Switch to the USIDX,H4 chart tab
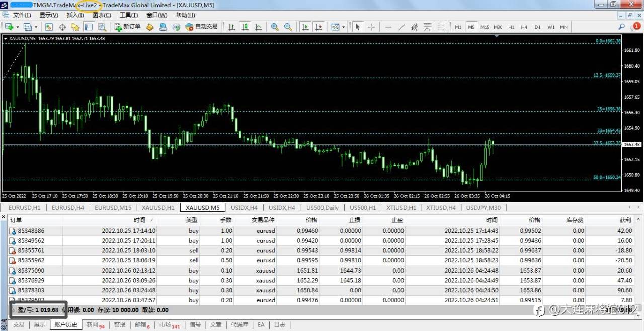The height and width of the screenshot is (331, 644). tap(244, 207)
